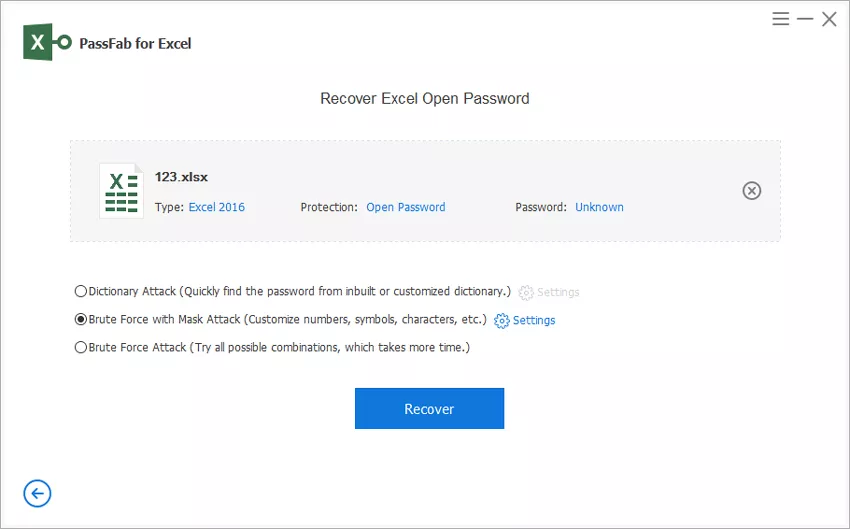850x529 pixels.
Task: Click the PassFab for Excel logo icon
Action: pyautogui.click(x=47, y=43)
